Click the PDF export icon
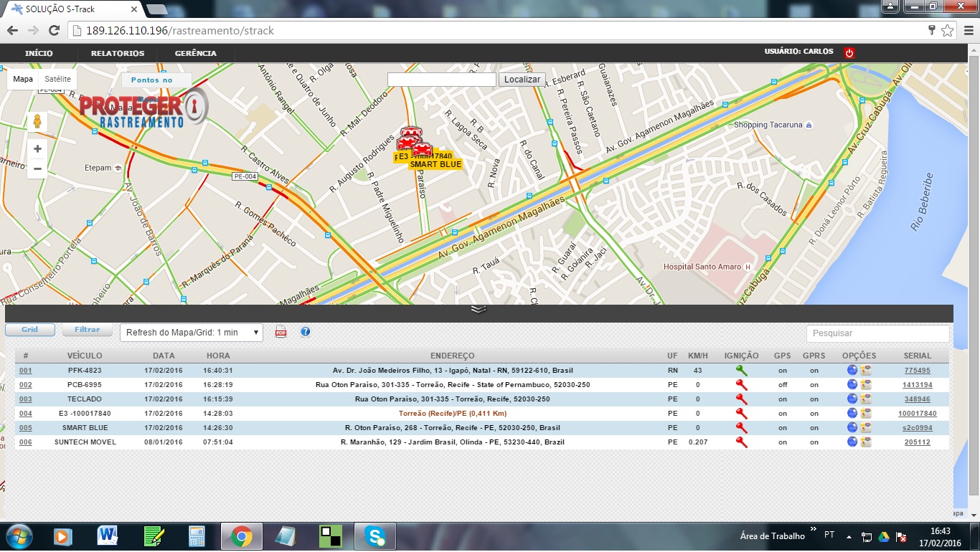 pyautogui.click(x=281, y=332)
